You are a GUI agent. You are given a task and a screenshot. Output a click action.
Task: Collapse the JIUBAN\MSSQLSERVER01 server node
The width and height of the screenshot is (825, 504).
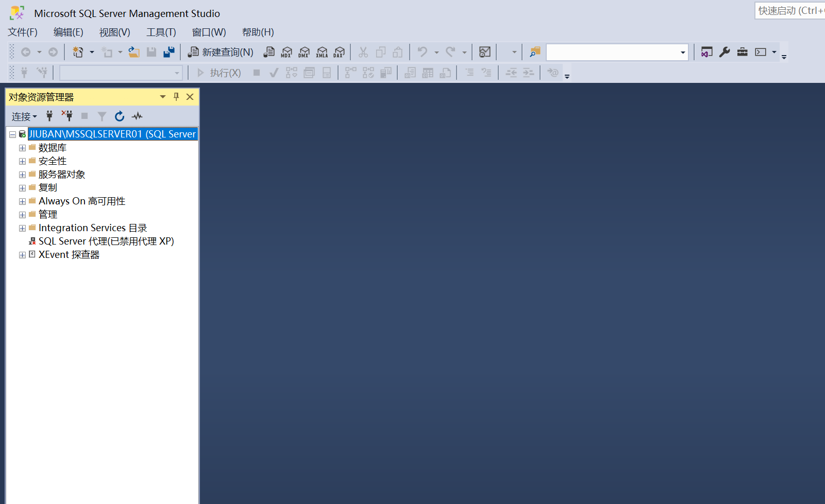click(x=12, y=134)
